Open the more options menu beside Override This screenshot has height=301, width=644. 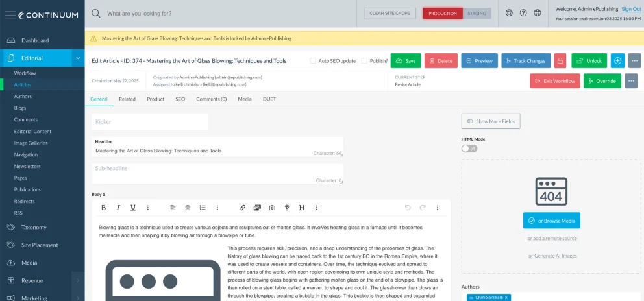click(631, 81)
